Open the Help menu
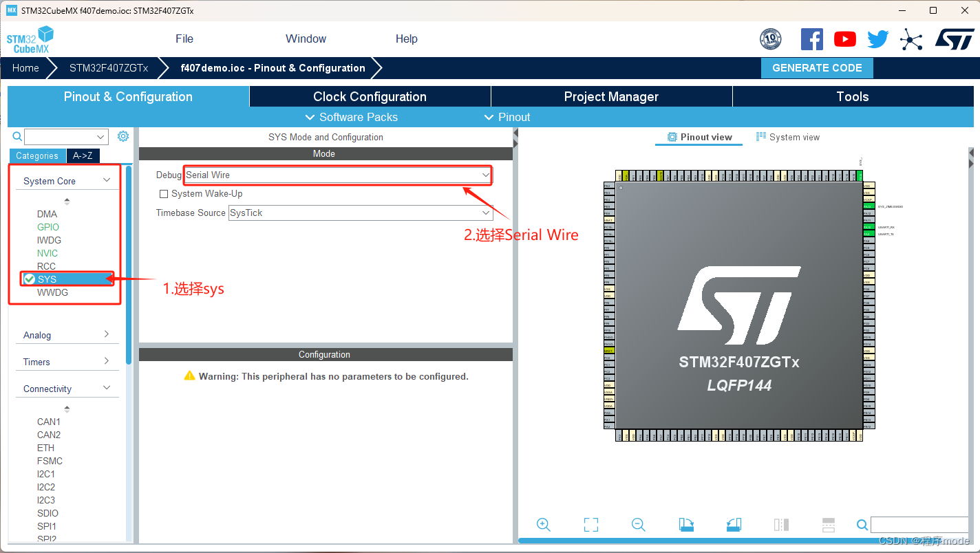980x553 pixels. 407,39
